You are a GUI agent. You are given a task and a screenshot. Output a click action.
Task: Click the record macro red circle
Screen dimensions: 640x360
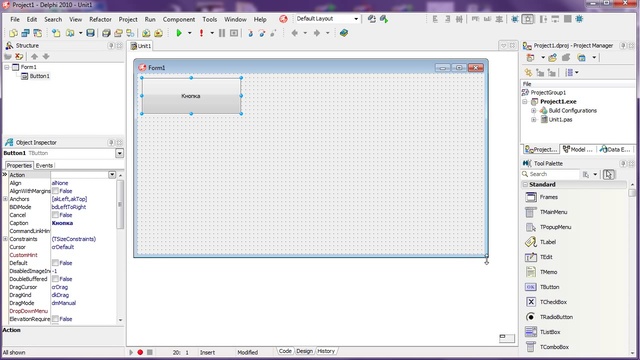(140, 352)
